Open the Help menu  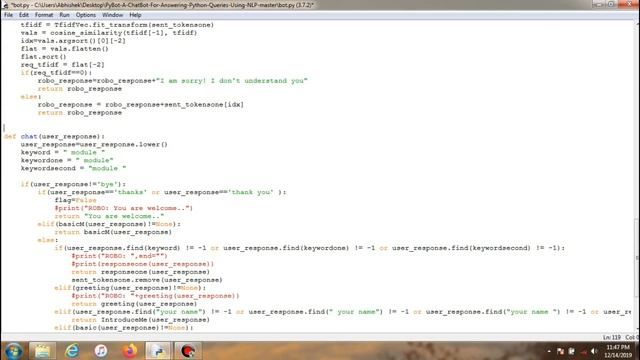(135, 15)
